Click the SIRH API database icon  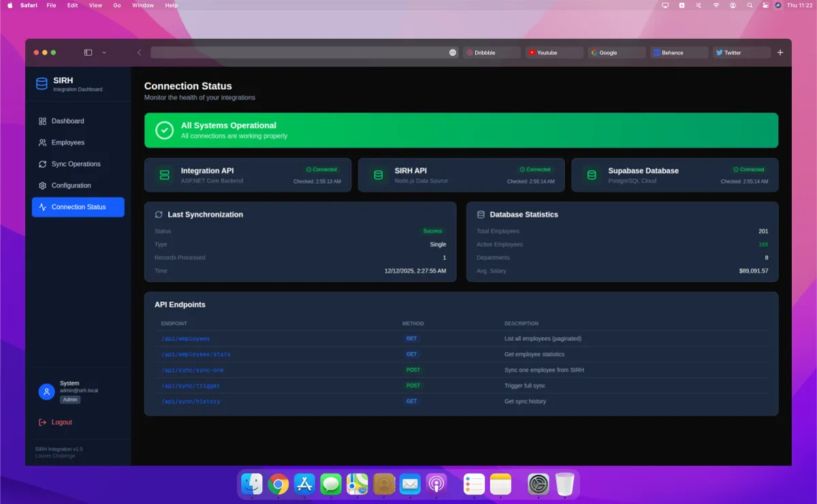point(378,175)
